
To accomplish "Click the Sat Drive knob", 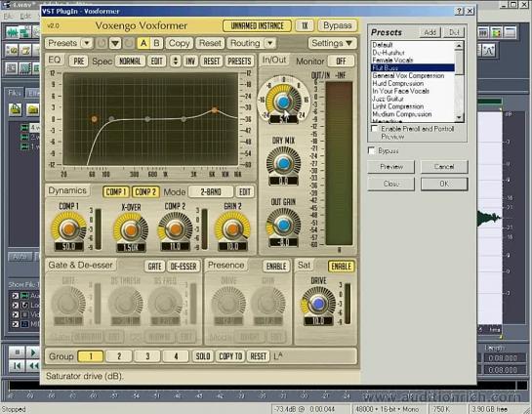I will (318, 304).
